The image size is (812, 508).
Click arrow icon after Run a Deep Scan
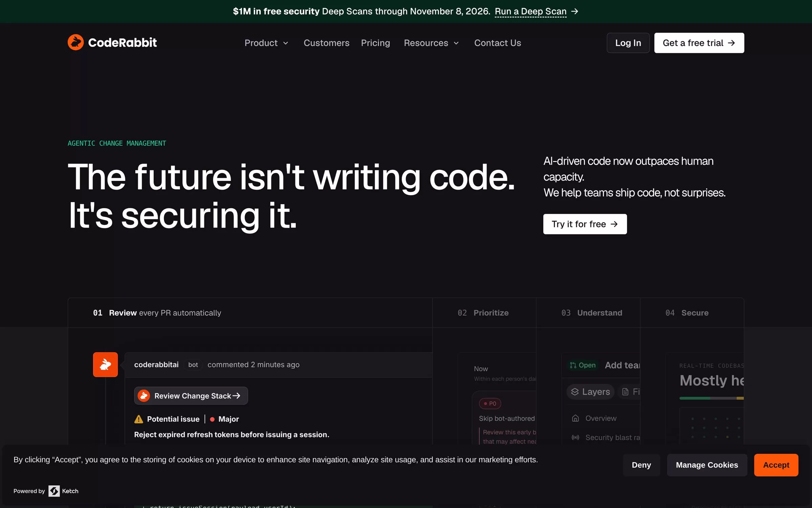[x=574, y=12]
